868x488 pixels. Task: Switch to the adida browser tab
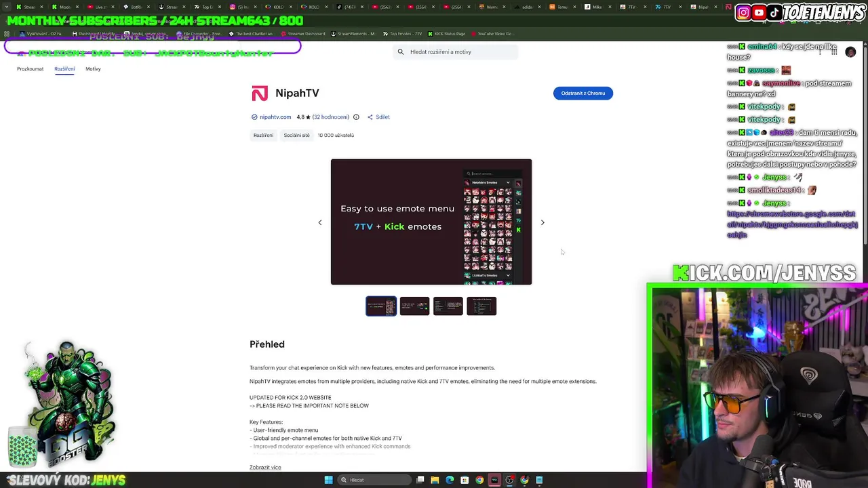pos(527,7)
